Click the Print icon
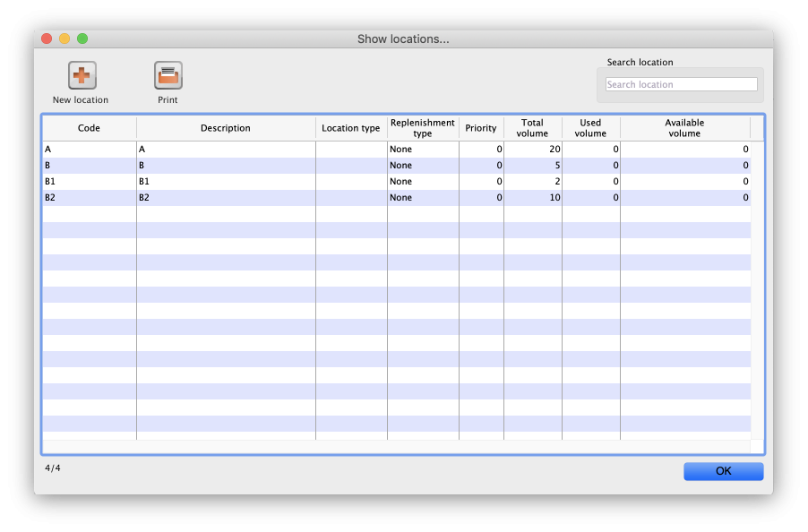 (x=168, y=75)
